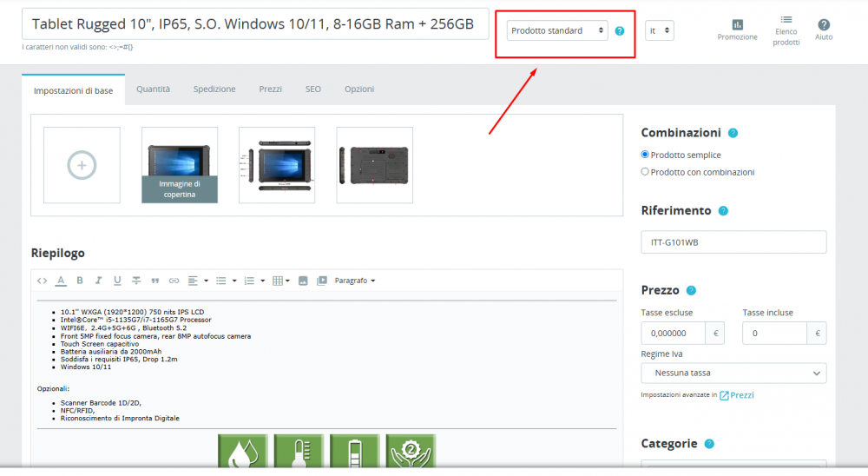Click help icon next to Riferimento
This screenshot has height=476, width=868.
click(x=723, y=211)
